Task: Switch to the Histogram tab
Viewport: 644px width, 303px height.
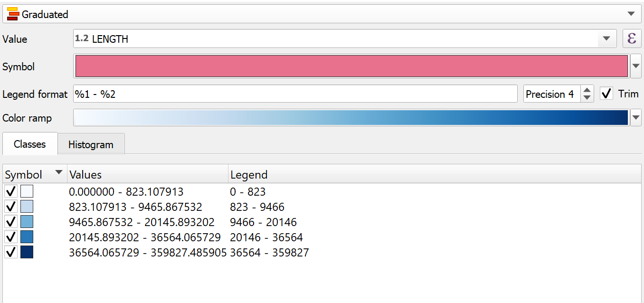Action: (x=91, y=144)
